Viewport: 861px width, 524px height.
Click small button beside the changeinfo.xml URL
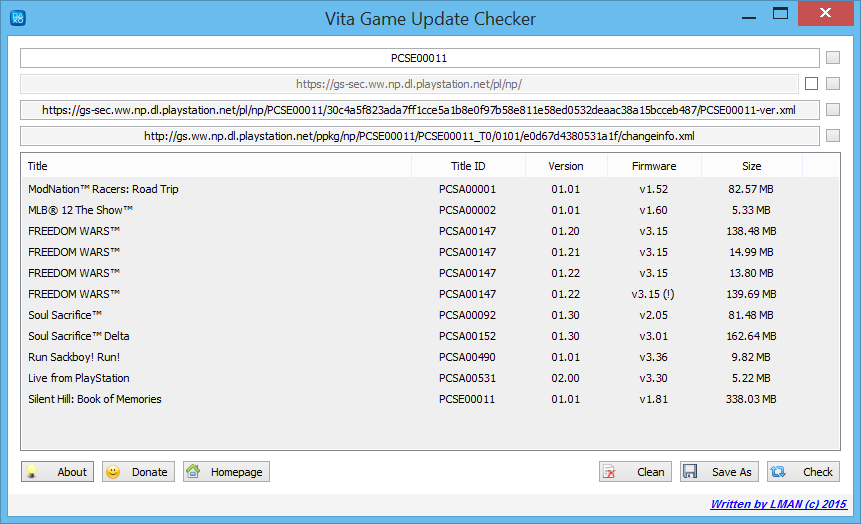click(833, 136)
